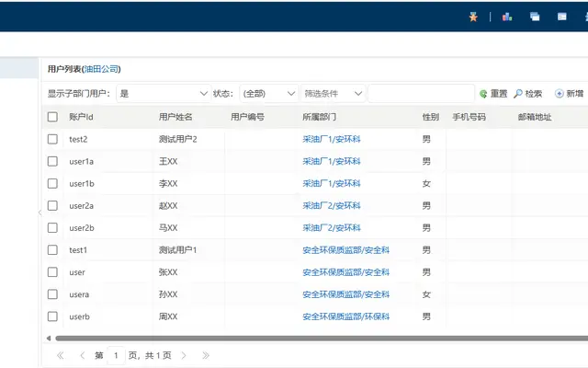Image resolution: width=588 pixels, height=368 pixels.
Task: Check the box for user2b
Action: click(52, 228)
